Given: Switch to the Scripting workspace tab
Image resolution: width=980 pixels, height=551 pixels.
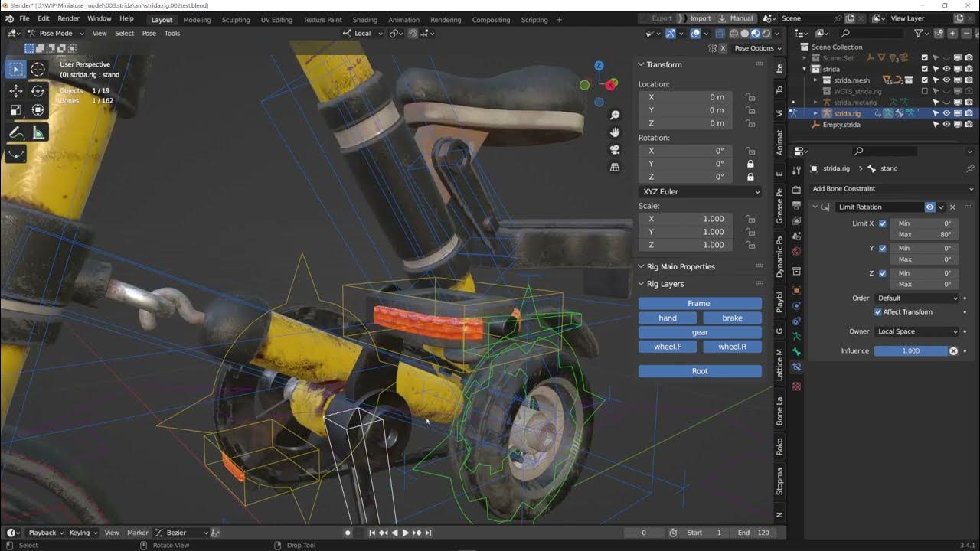Looking at the screenshot, I should click(534, 20).
